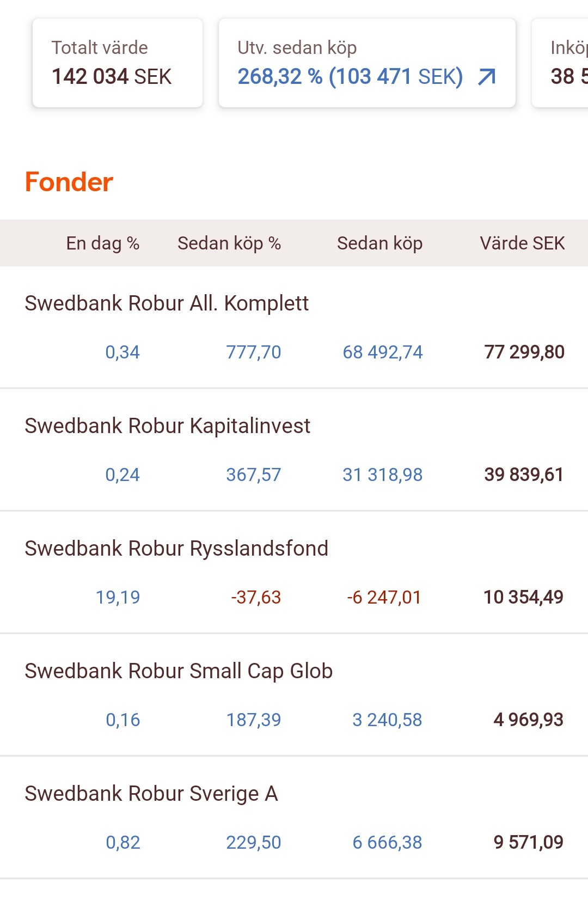Tap the 39 839,61 value for Kapitalinvest
Viewport: 588px width, 901px height.
click(523, 475)
